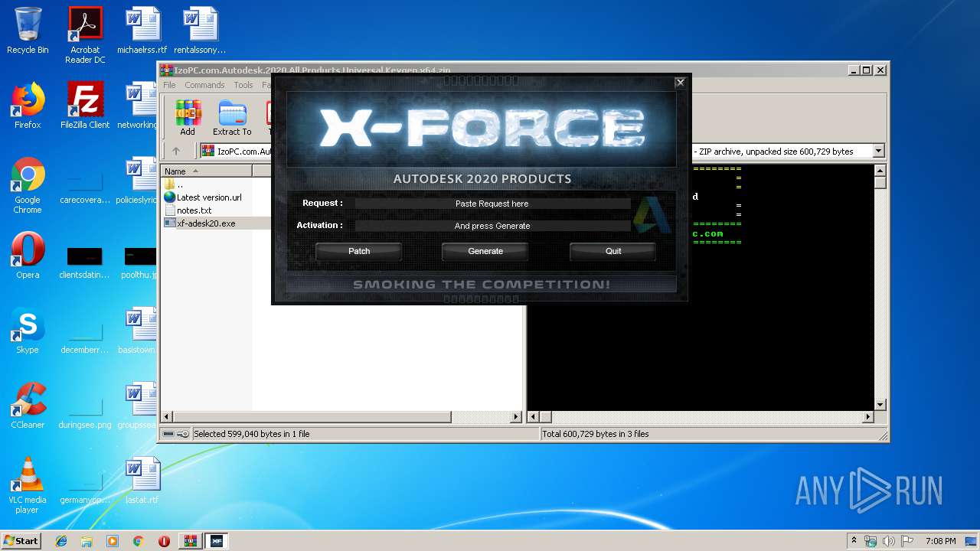Show hidden system tray icons
980x551 pixels.
(x=854, y=540)
